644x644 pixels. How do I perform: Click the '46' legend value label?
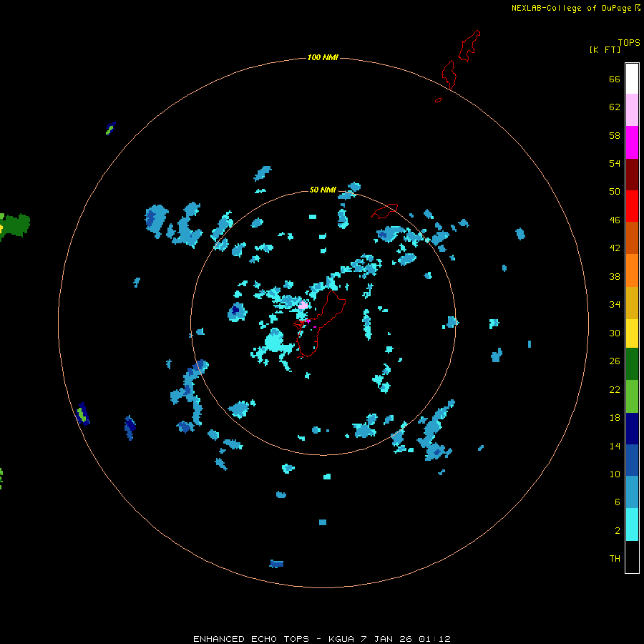pyautogui.click(x=615, y=220)
